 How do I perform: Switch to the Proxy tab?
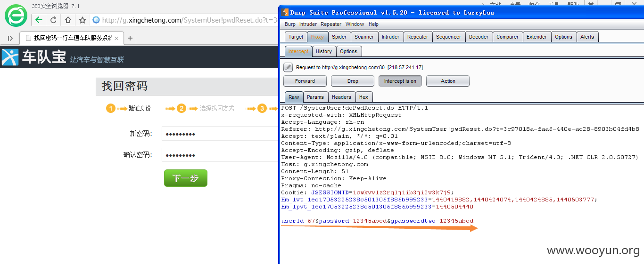[317, 37]
